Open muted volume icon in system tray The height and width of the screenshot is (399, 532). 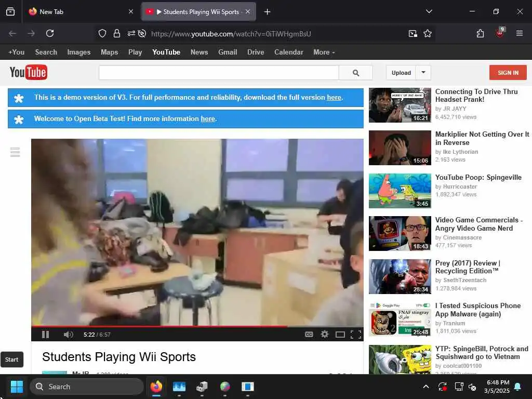click(472, 387)
